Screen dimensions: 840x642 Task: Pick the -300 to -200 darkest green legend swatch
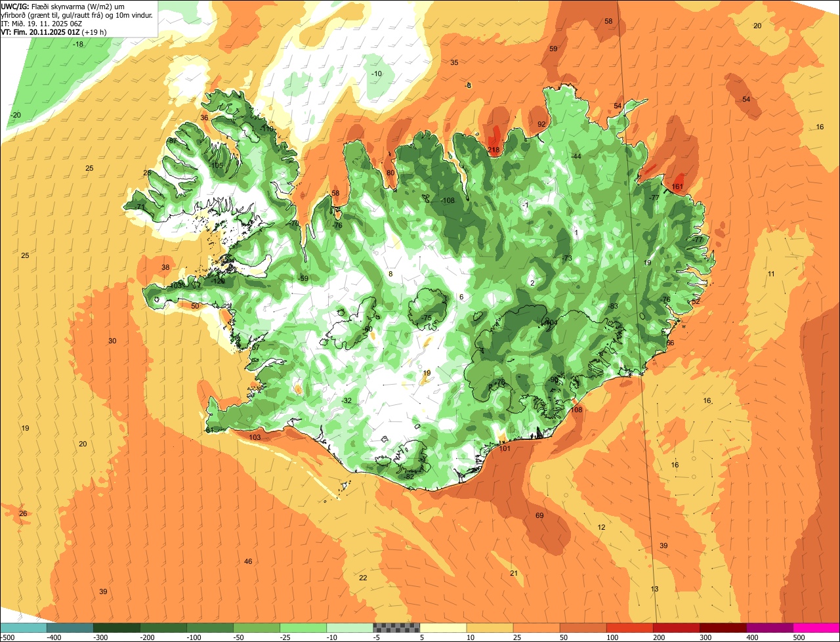(x=117, y=628)
